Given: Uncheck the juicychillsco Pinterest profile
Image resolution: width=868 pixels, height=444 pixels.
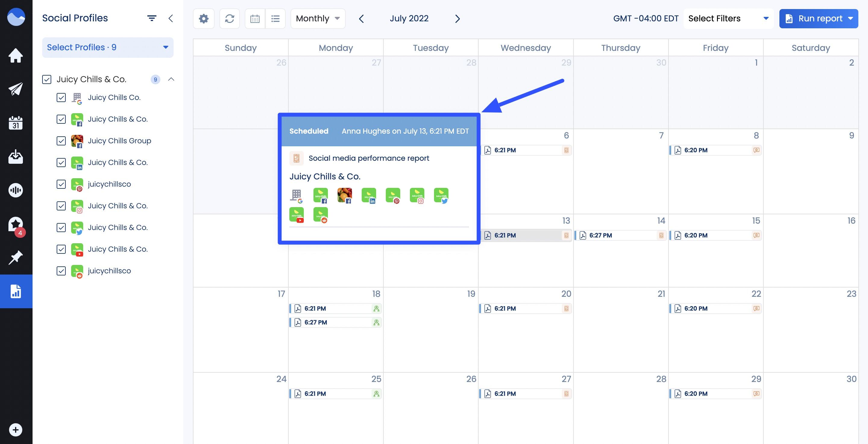Looking at the screenshot, I should tap(61, 185).
